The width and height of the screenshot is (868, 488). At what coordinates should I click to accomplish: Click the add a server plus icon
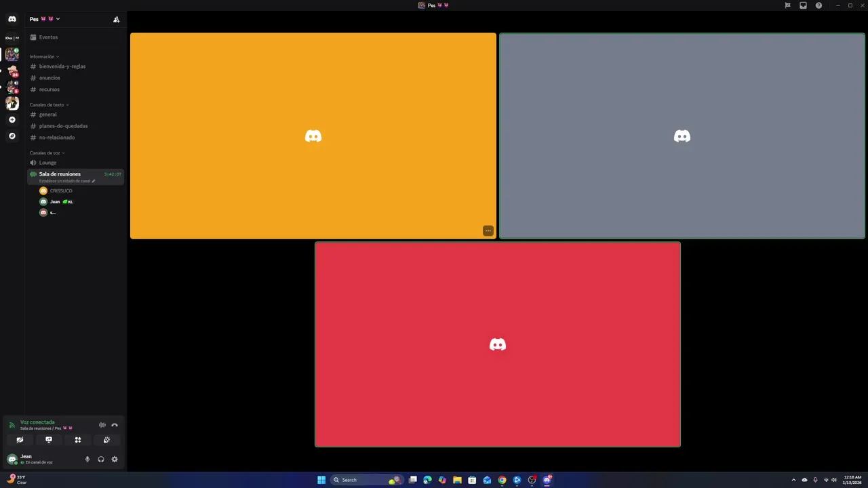[12, 120]
